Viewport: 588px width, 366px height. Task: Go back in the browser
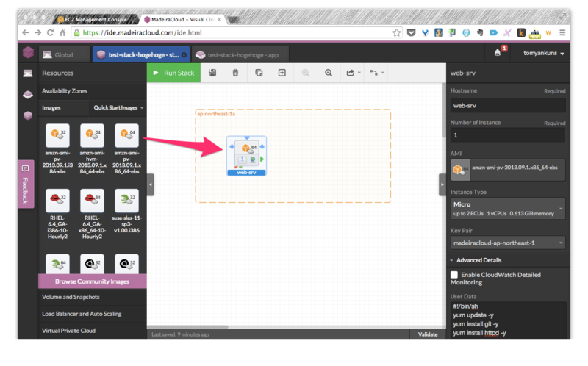pos(25,32)
